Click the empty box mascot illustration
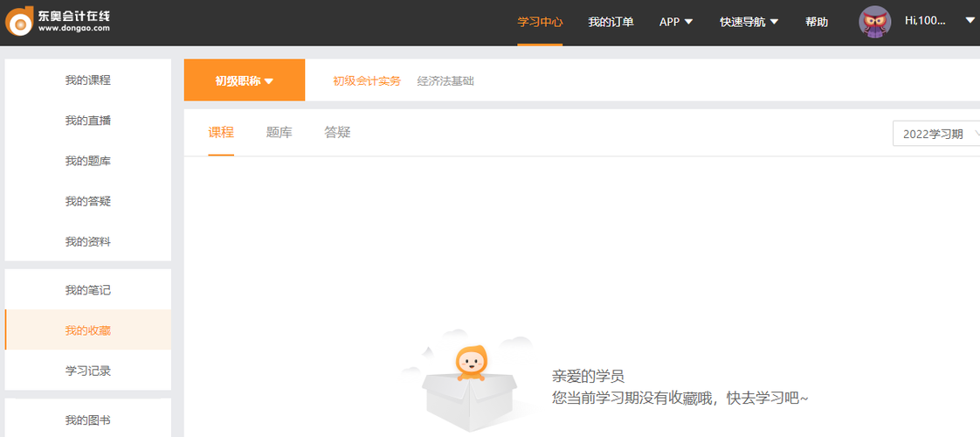 (469, 385)
